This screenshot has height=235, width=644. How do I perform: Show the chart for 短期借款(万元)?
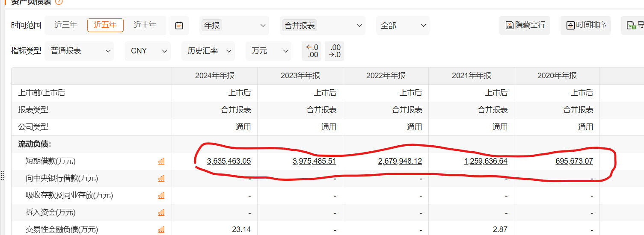point(161,162)
